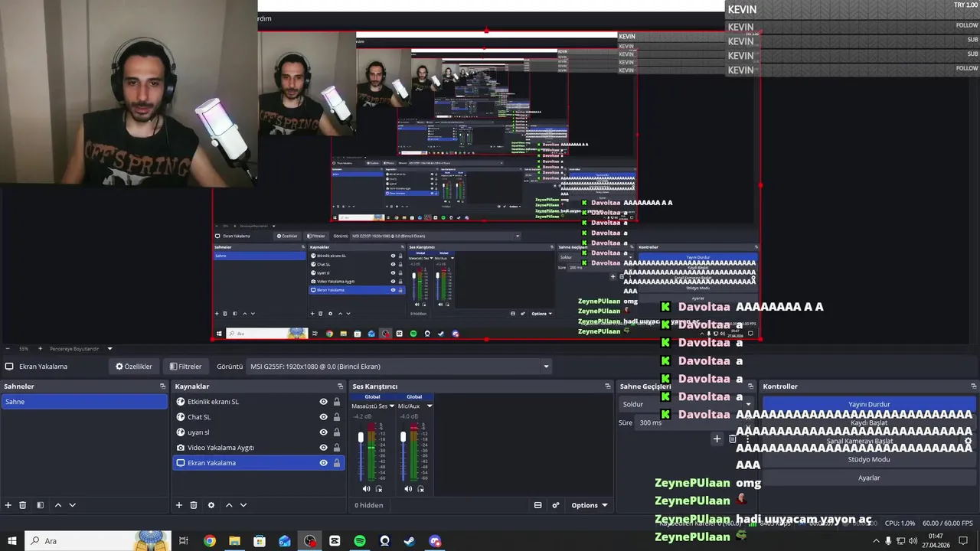Add a new scene with plus icon in Sahneler
980x551 pixels.
8,505
